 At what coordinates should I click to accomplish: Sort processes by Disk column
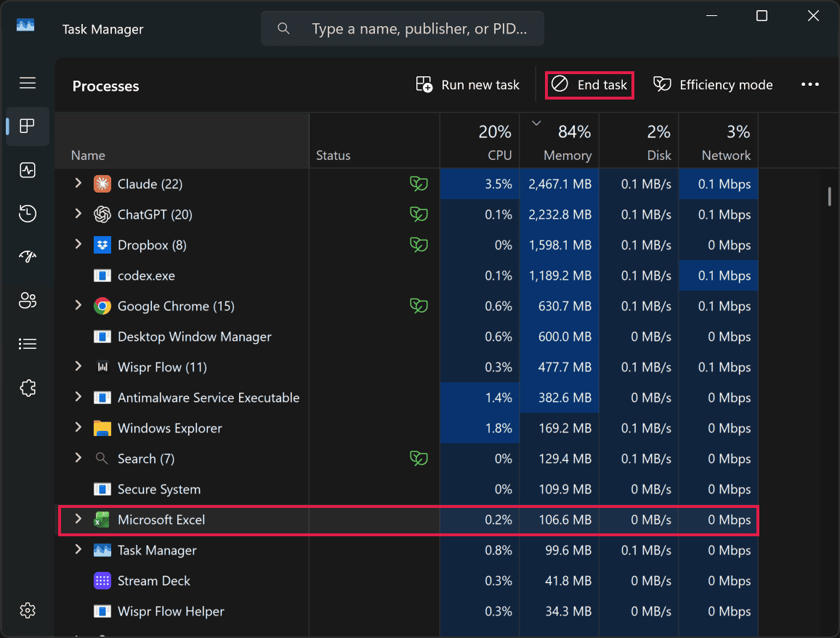click(x=639, y=141)
